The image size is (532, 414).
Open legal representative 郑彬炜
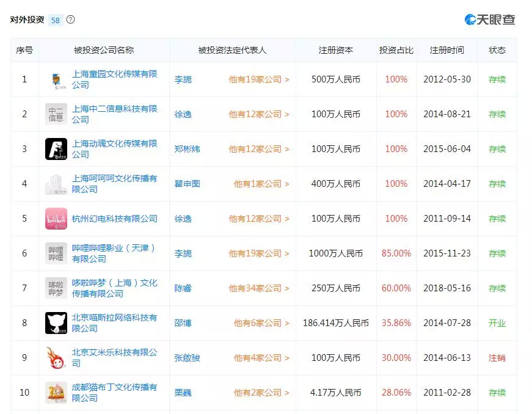pos(187,149)
